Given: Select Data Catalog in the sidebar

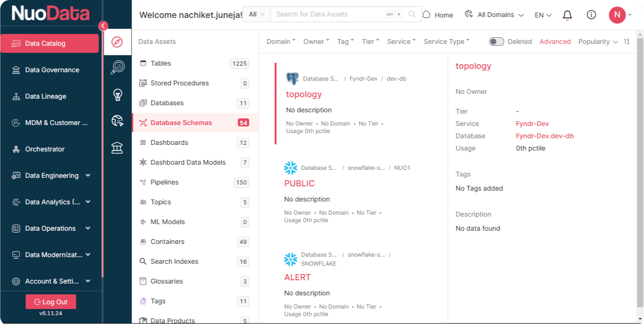Looking at the screenshot, I should coord(50,43).
